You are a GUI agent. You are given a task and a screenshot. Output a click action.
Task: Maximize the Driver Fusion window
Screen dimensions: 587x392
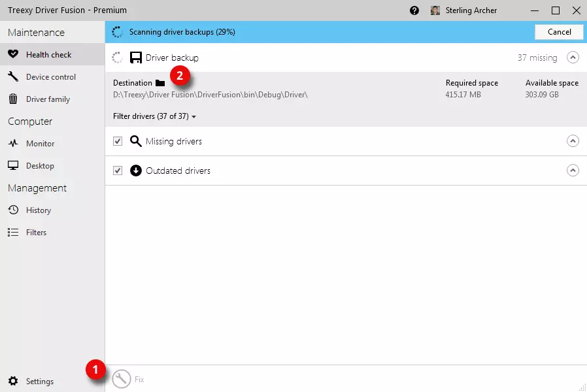click(x=556, y=10)
